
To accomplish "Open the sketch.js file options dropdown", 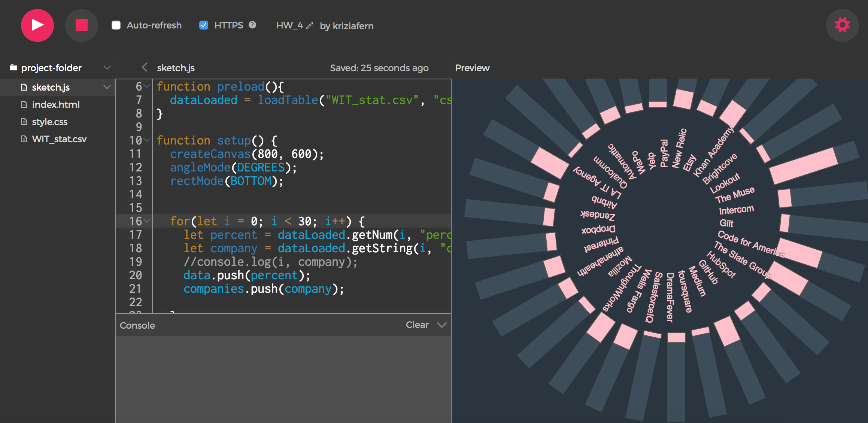I will [107, 87].
